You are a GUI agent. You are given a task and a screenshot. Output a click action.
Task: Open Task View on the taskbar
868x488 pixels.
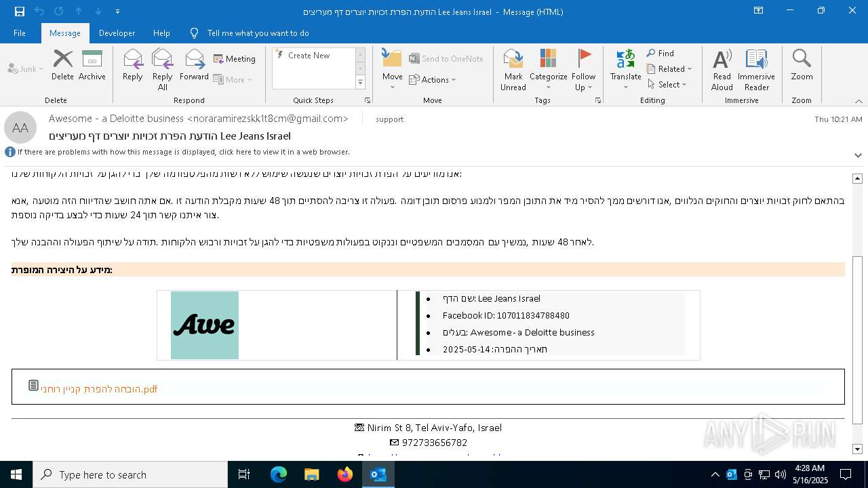(x=244, y=474)
